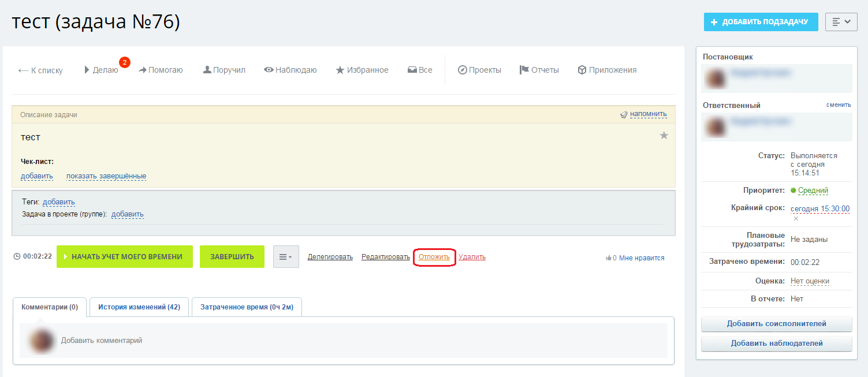Click 'показать завершённые' checklist link

tap(106, 176)
